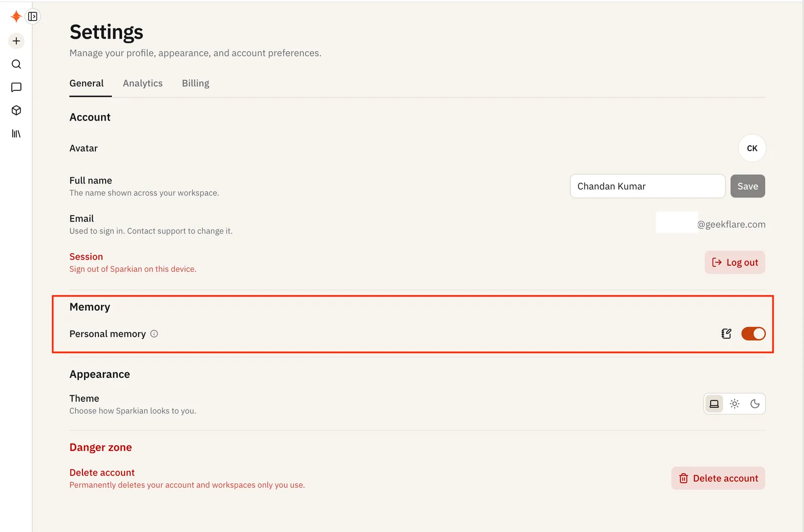Open the memory edit notes icon
This screenshot has height=532, width=804.
point(726,334)
